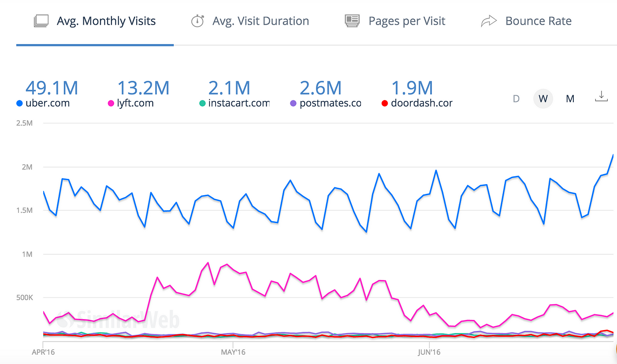Click the blue uber.com legend dot
Screen dimensions: 617x364
pyautogui.click(x=19, y=104)
